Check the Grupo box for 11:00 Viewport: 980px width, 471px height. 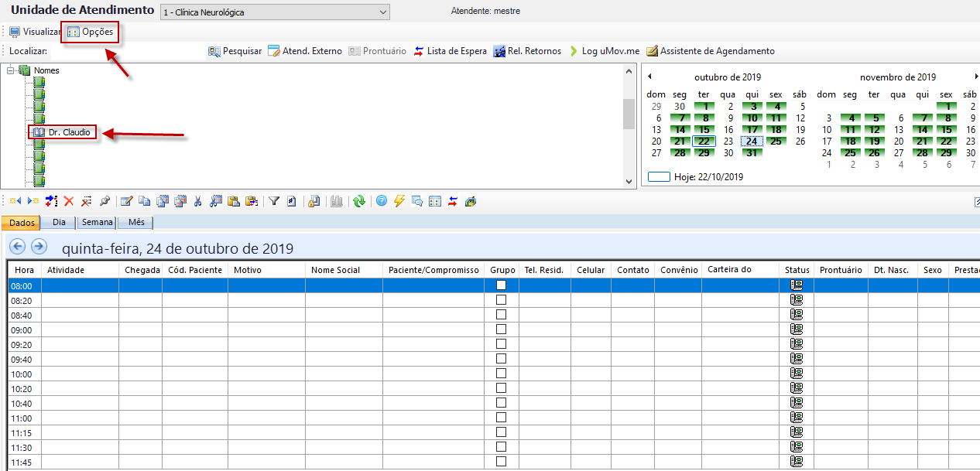501,418
